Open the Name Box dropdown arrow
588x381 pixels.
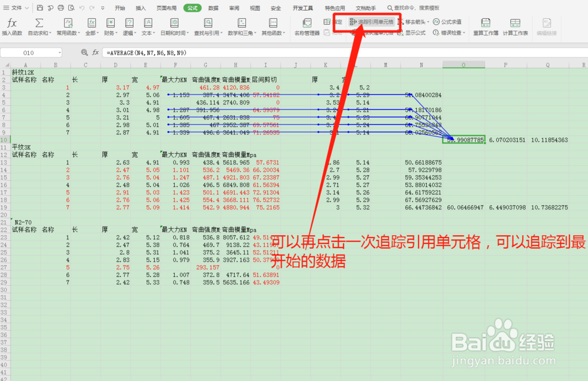[x=59, y=53]
